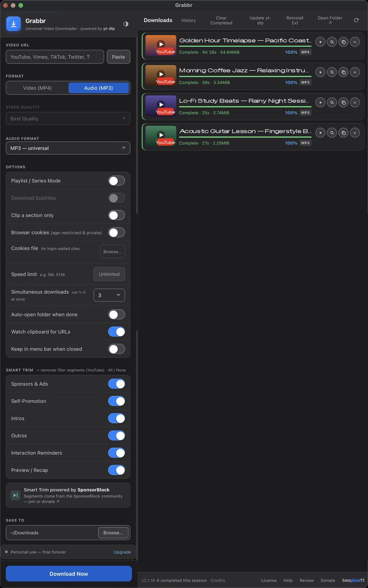Disable Preview / Recap toggle

pos(117,470)
